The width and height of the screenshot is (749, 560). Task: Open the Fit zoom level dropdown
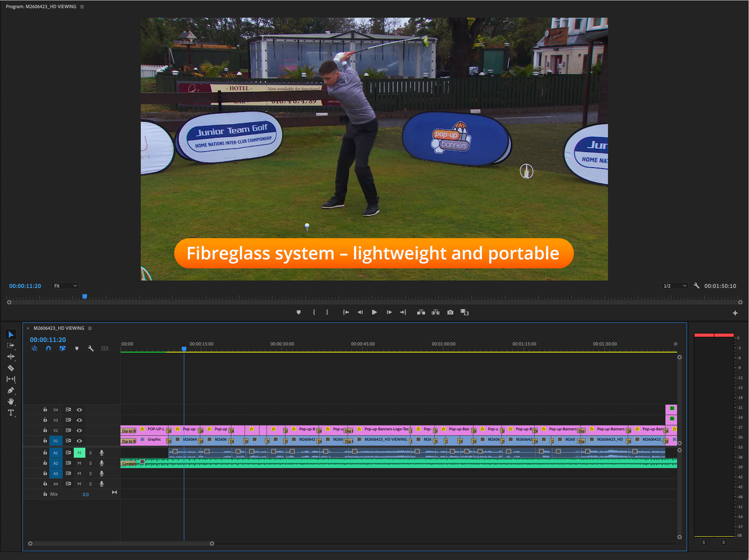65,286
